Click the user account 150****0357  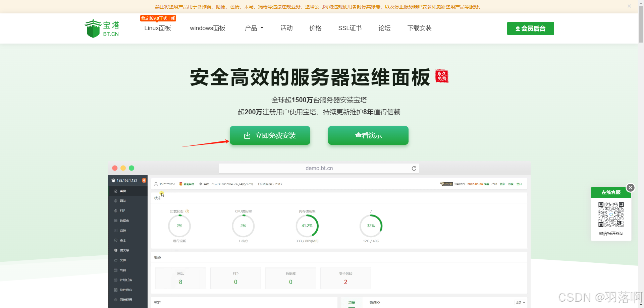tap(165, 184)
